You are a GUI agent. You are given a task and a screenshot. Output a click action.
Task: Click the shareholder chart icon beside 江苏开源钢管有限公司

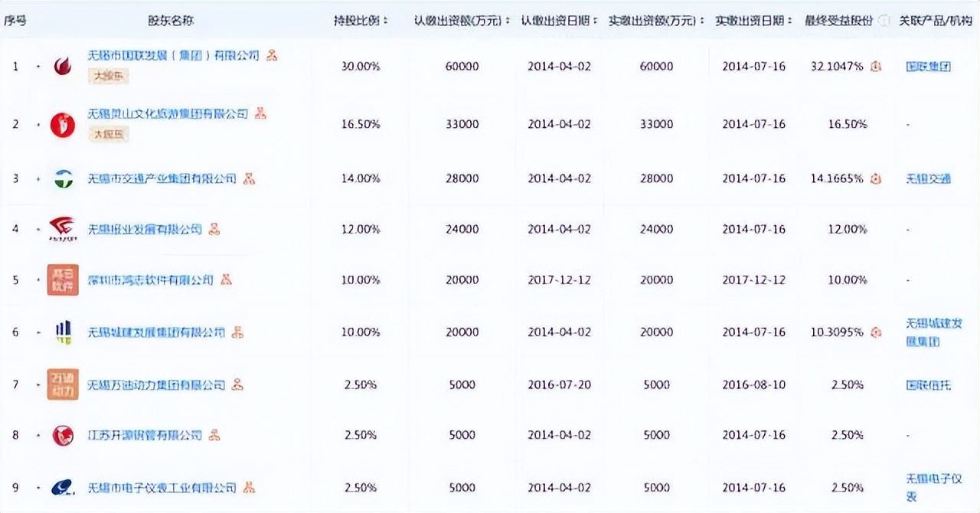[x=214, y=435]
